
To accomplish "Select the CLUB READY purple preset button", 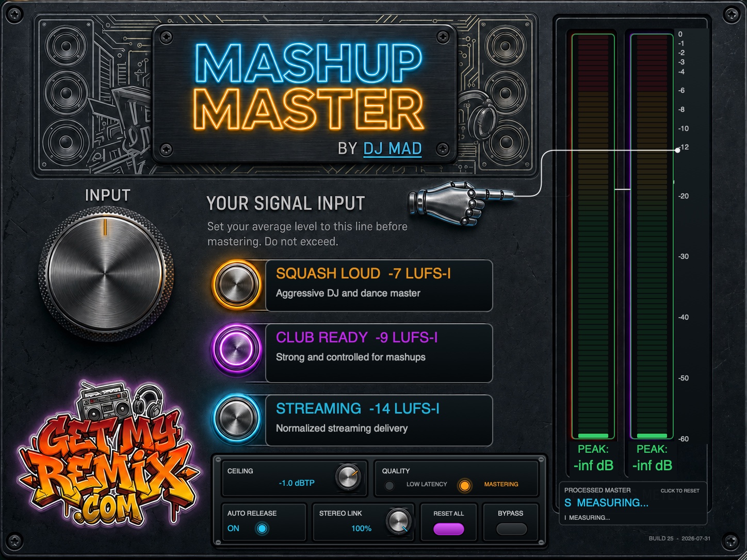I will click(237, 349).
